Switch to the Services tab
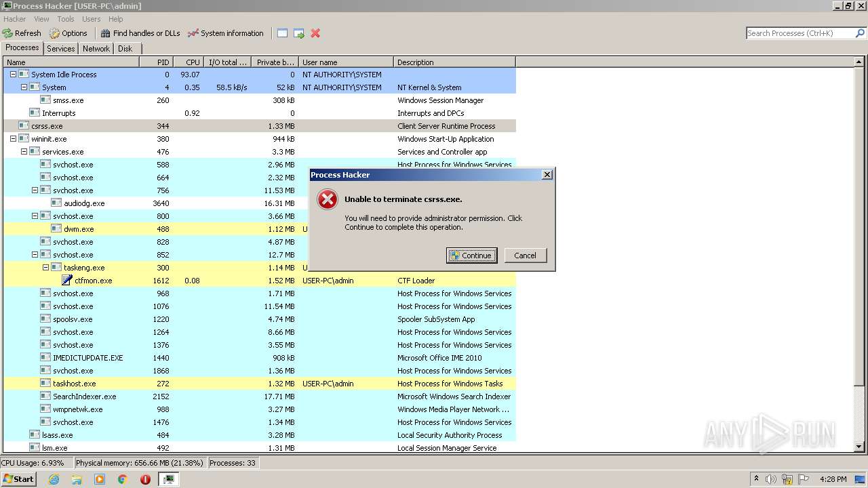Screen dimensions: 868x488 (x=61, y=49)
